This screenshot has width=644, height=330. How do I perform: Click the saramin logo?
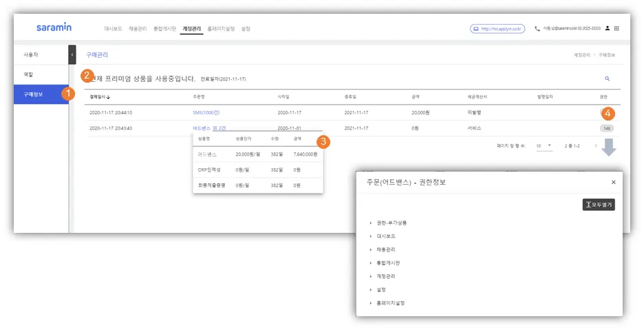coord(54,28)
